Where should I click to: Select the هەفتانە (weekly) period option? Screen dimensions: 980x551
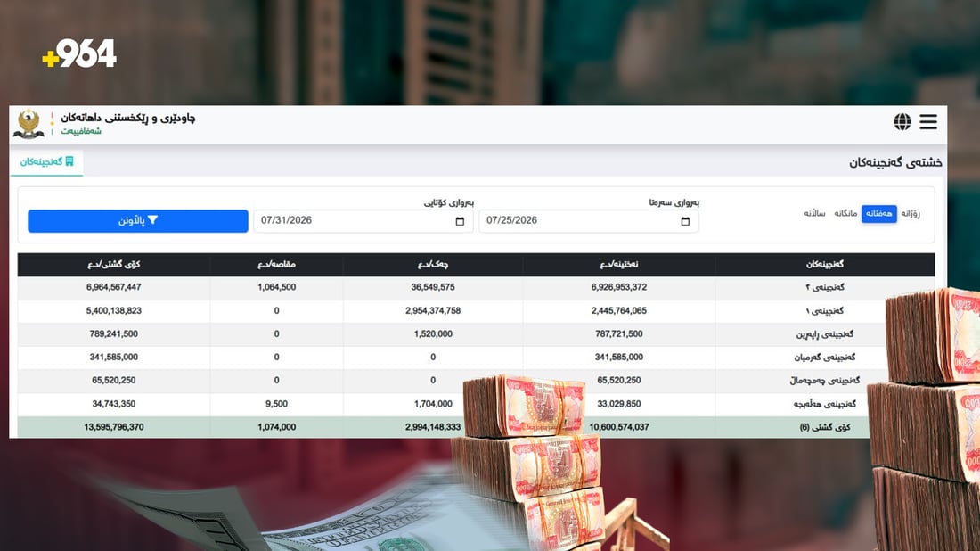tap(878, 214)
